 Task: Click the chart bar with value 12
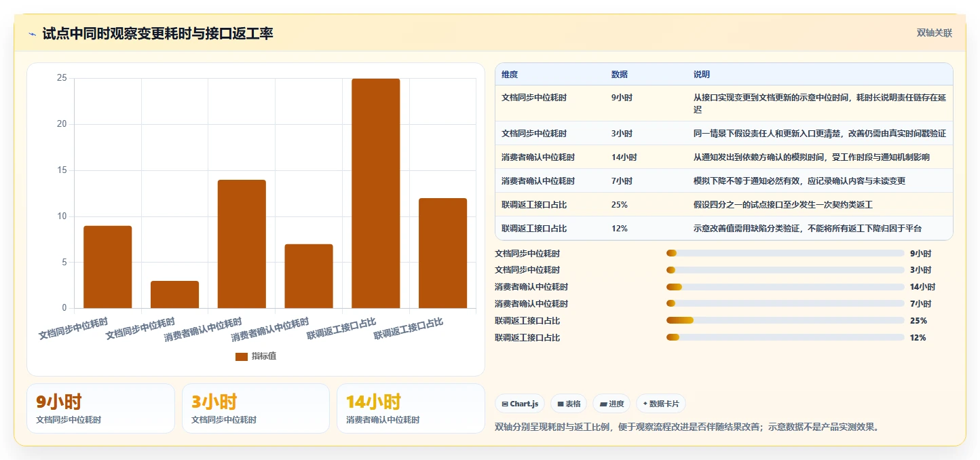(442, 253)
